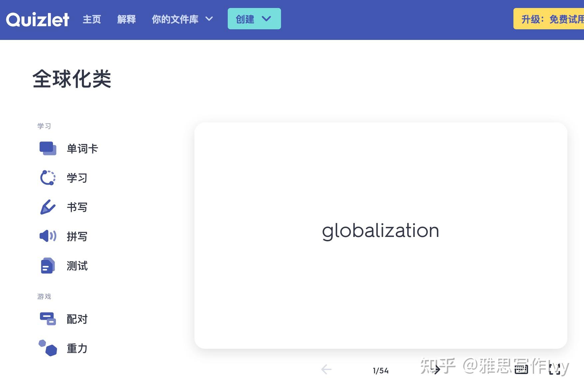
Task: Launch the 配对 match game icon
Action: [48, 318]
